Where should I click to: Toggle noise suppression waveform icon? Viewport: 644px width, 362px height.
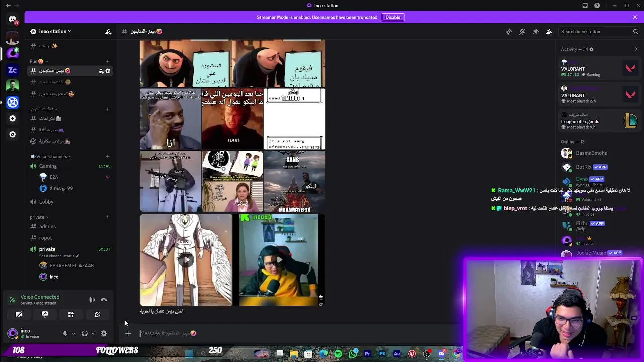[x=92, y=300]
